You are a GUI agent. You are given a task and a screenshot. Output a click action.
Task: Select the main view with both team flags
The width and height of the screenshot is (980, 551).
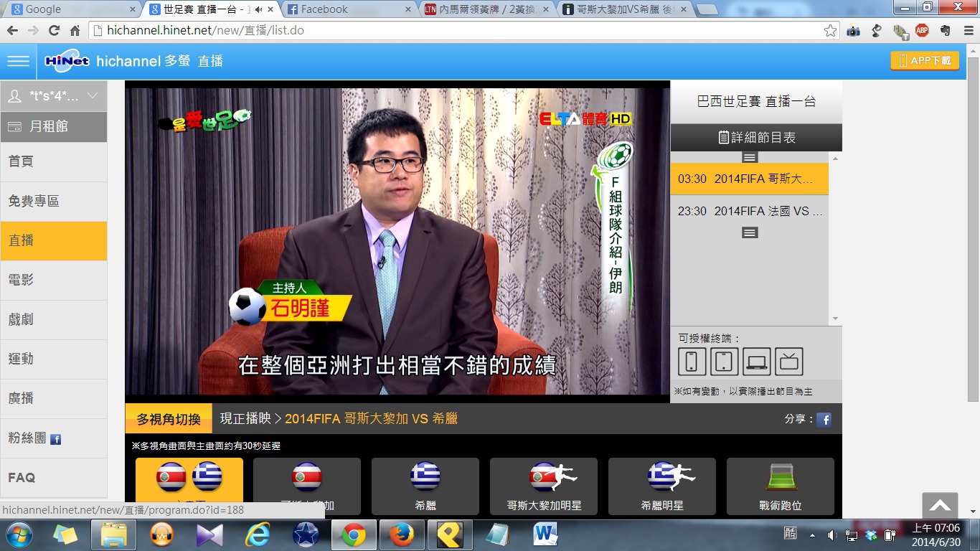point(189,486)
